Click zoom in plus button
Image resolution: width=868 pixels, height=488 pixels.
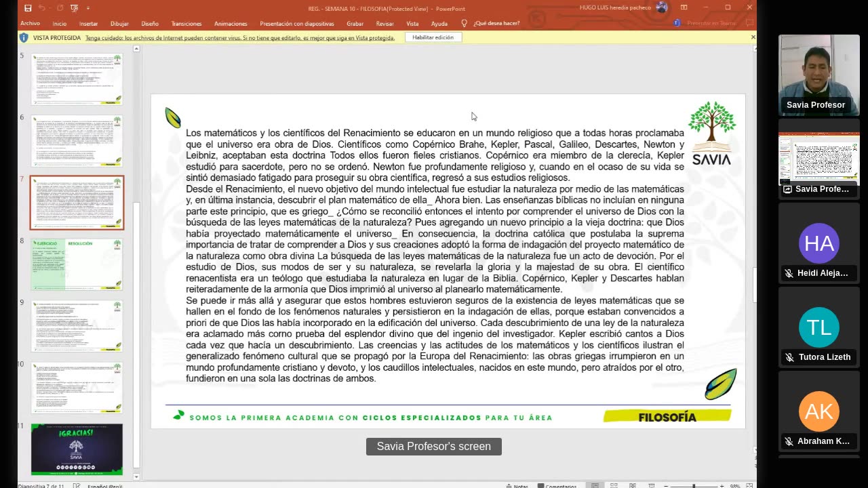tap(722, 486)
